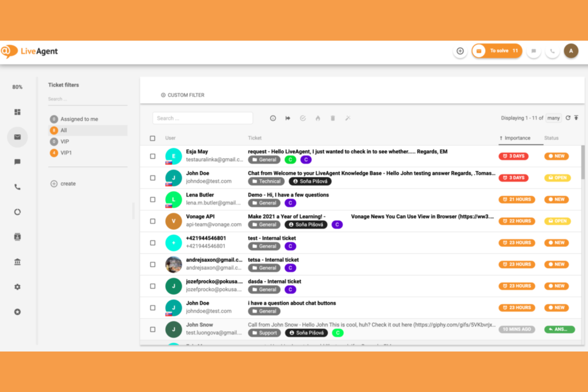The image size is (588, 392).
Task: Open the Calls section in the sidebar
Action: coord(17,187)
